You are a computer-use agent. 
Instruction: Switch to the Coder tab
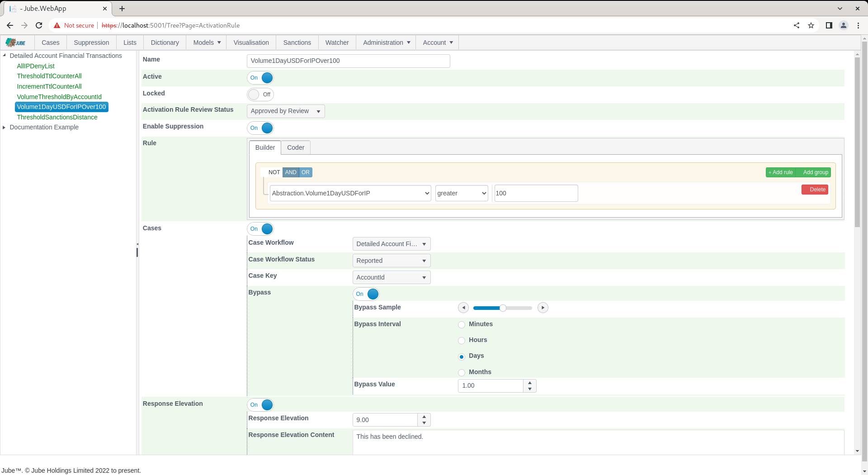point(296,147)
